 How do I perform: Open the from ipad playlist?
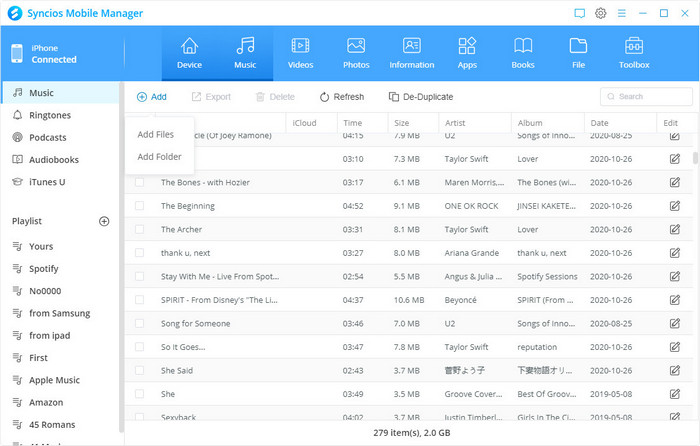pos(61,336)
